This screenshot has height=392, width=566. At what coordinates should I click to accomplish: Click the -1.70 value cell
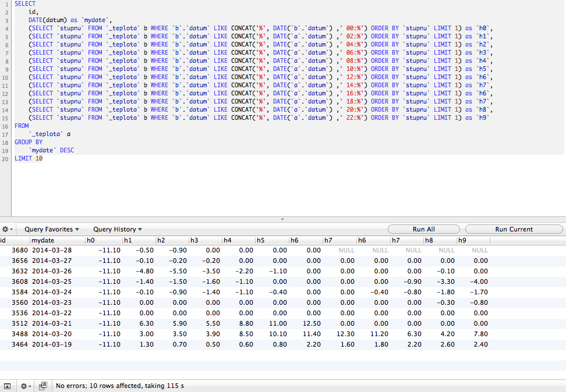pyautogui.click(x=479, y=292)
